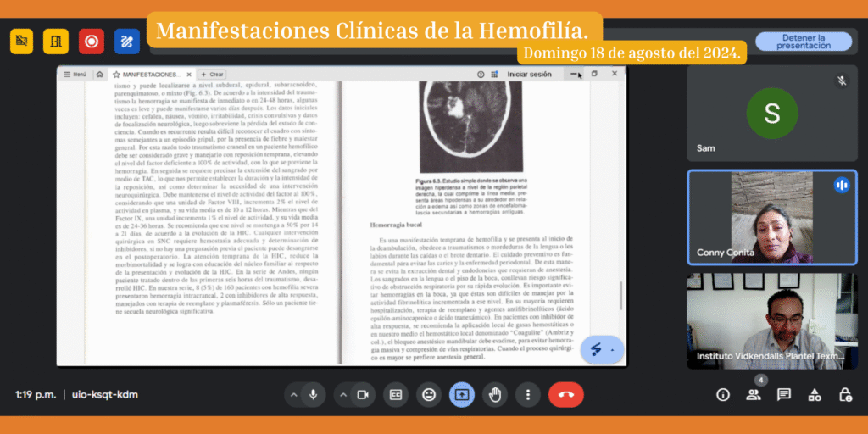This screenshot has height=434, width=868.
Task: Click the red recording indicator icon
Action: click(91, 40)
